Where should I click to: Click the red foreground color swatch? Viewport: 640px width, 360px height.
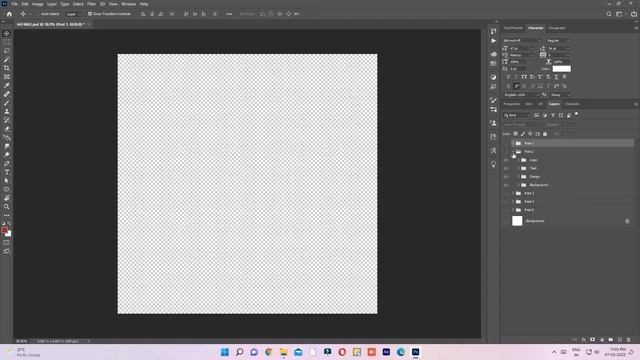click(4, 230)
